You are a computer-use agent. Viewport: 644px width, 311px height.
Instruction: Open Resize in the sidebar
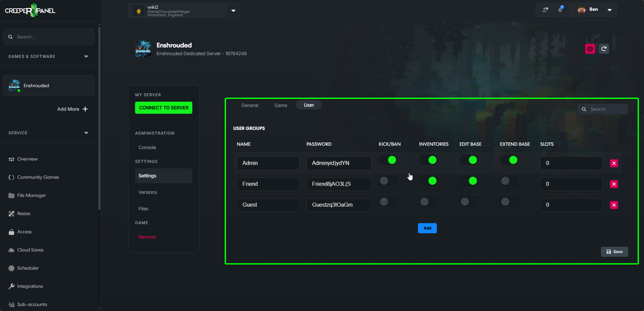pyautogui.click(x=19, y=213)
